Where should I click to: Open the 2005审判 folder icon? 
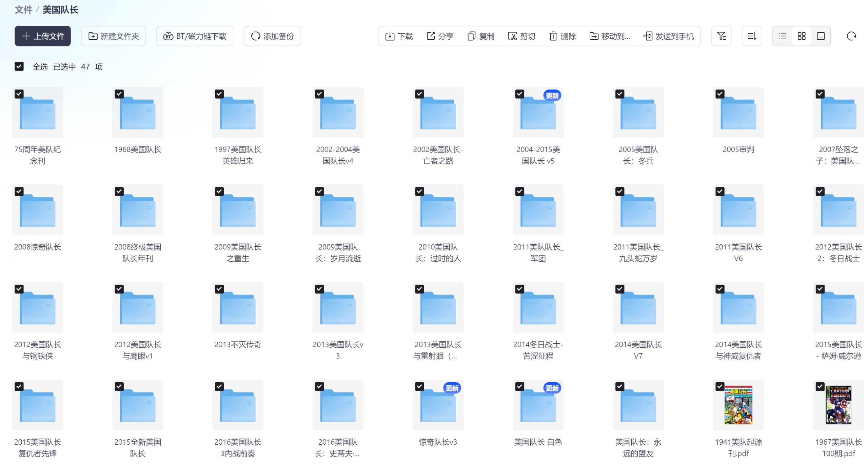point(738,113)
